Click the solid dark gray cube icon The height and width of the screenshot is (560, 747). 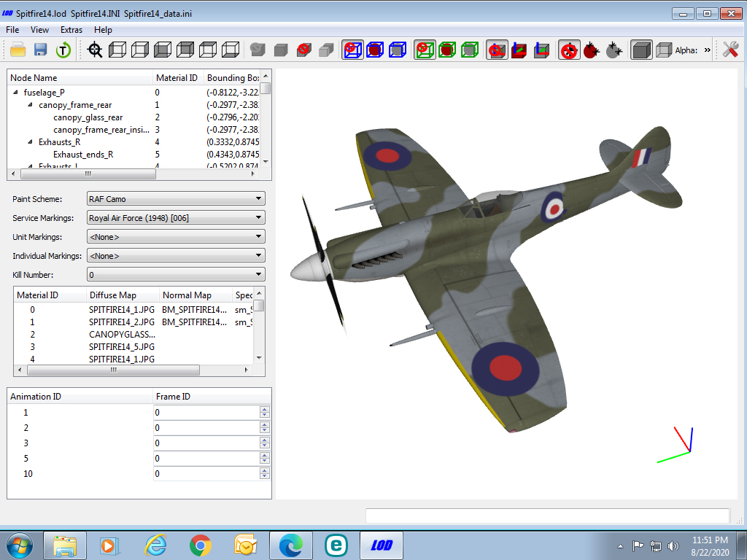click(641, 50)
